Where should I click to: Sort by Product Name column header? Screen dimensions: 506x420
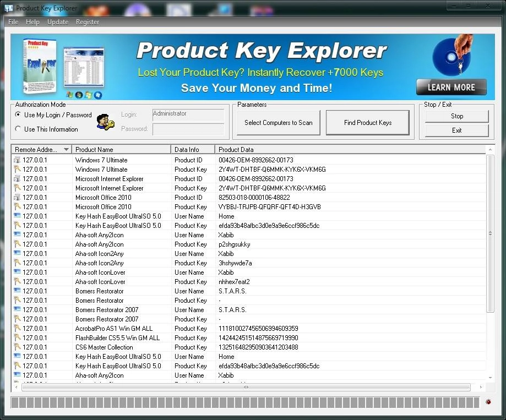tap(121, 149)
